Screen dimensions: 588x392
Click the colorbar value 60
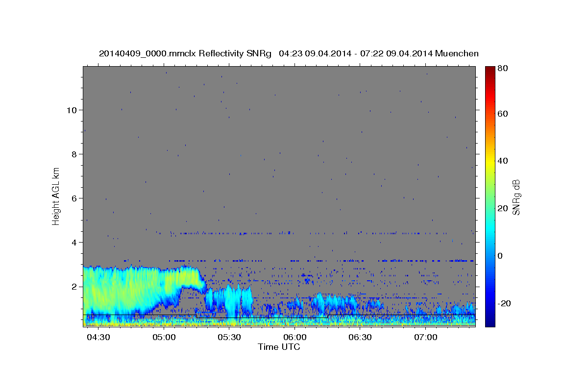point(503,114)
